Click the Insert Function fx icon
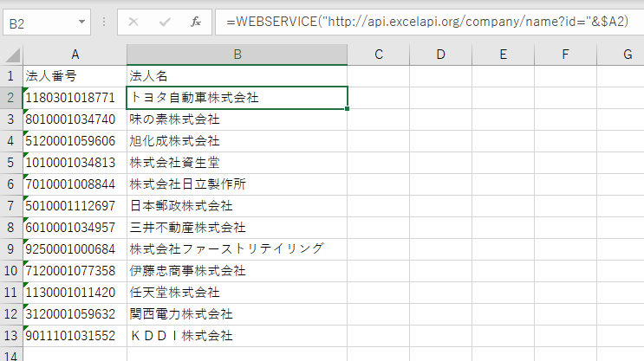Image resolution: width=644 pixels, height=361 pixels. [x=196, y=22]
